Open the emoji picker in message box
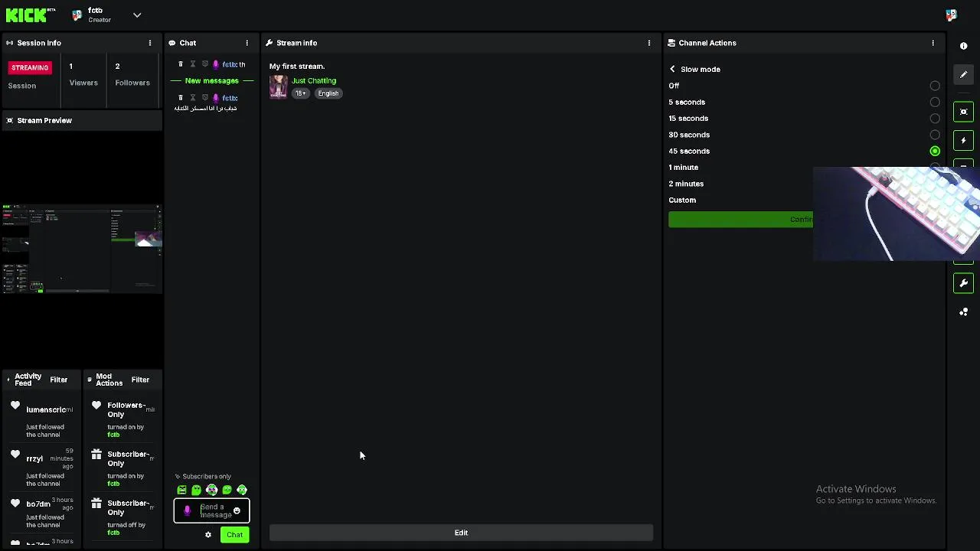Image resolution: width=980 pixels, height=551 pixels. tap(237, 510)
